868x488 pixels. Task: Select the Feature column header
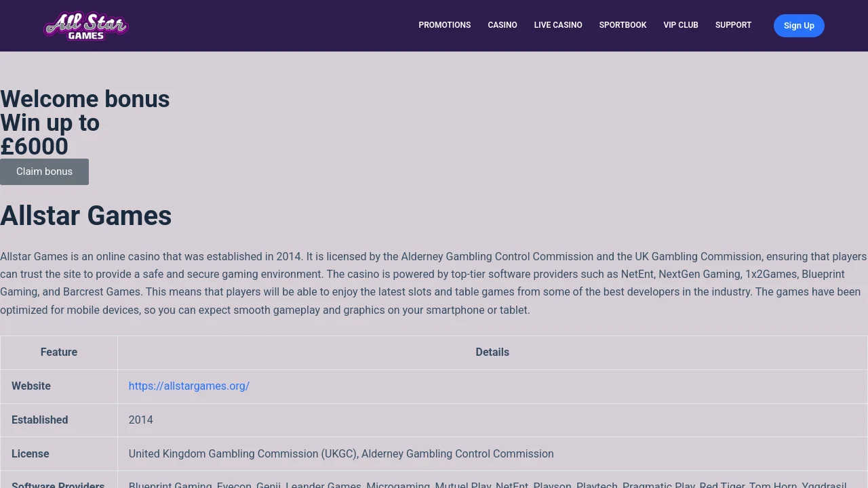coord(59,352)
